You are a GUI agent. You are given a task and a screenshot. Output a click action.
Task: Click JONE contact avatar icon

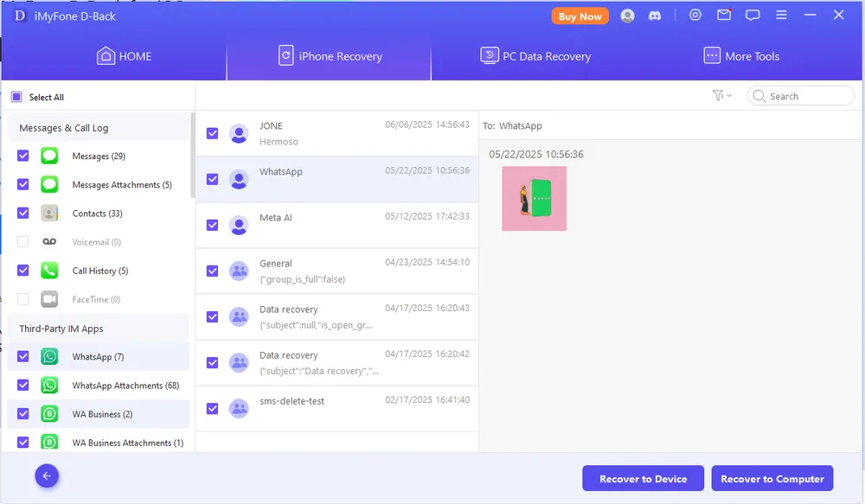[x=239, y=133]
